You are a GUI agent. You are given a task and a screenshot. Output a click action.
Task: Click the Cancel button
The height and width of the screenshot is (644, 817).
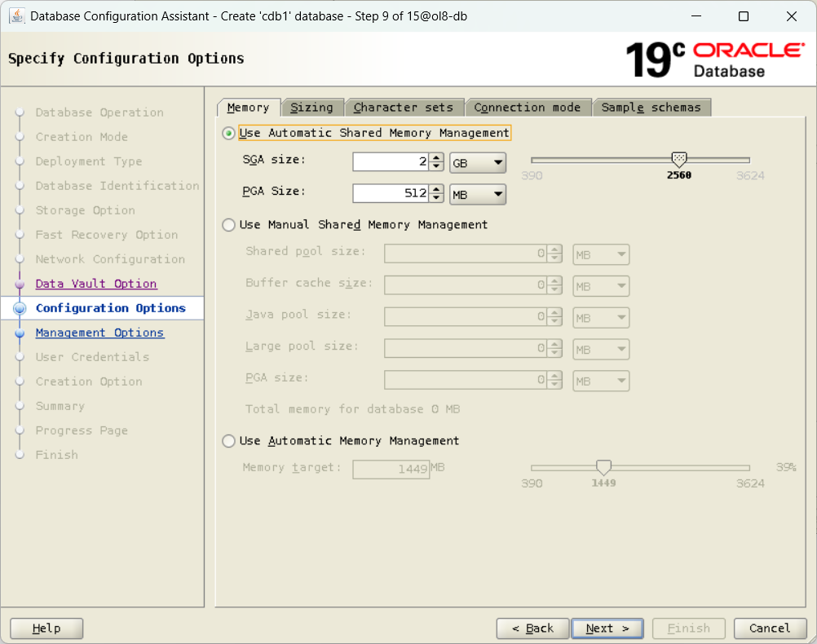(x=770, y=629)
